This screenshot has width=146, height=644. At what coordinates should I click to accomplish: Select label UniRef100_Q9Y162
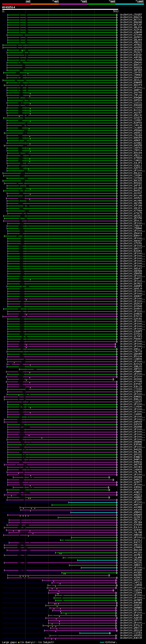coord(131,454)
